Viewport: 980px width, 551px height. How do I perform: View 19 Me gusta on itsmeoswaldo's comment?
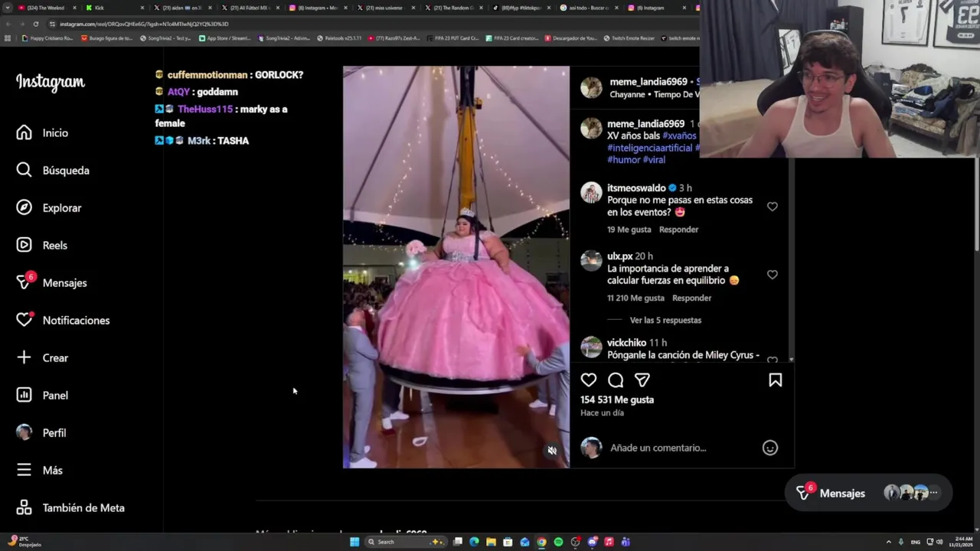[629, 230]
